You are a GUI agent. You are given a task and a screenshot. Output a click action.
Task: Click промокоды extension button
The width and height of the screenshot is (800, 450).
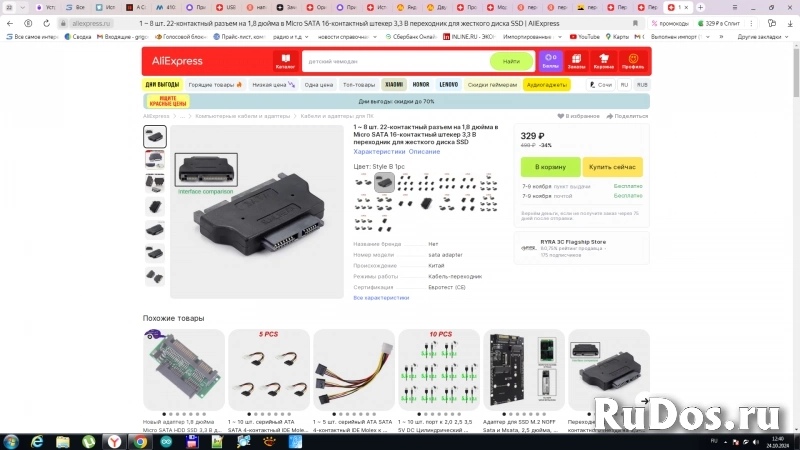pos(670,23)
